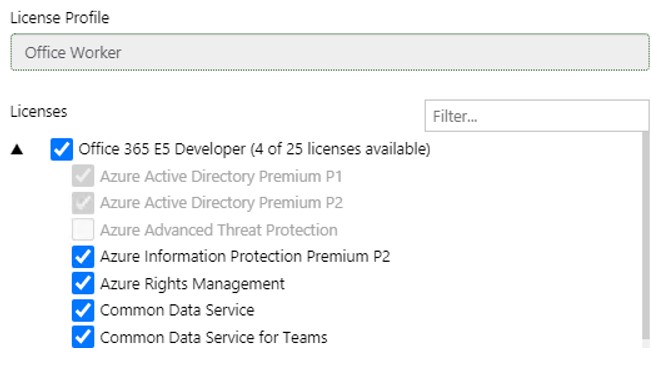Toggle Azure Active Directory Premium P2 checkbox

(x=83, y=203)
